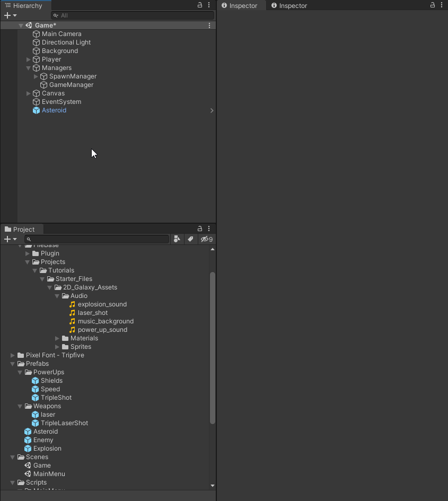Collapse the Weapons folder

point(20,406)
